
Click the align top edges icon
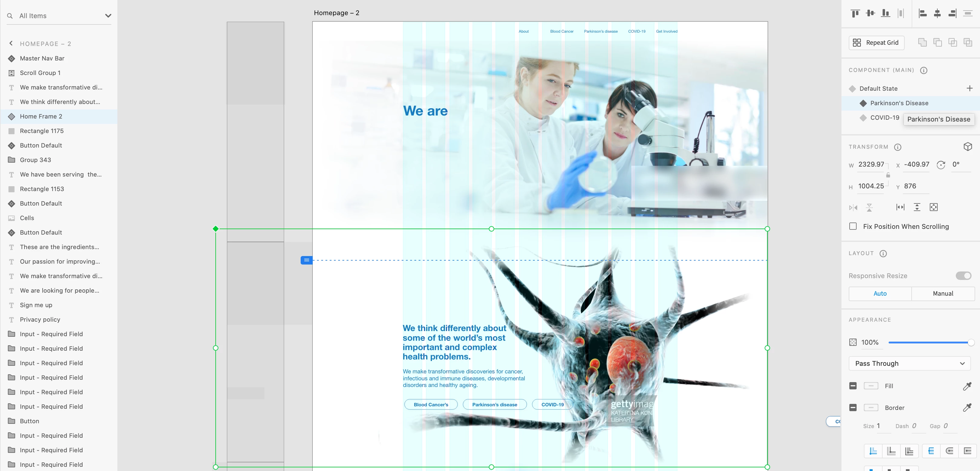855,14
